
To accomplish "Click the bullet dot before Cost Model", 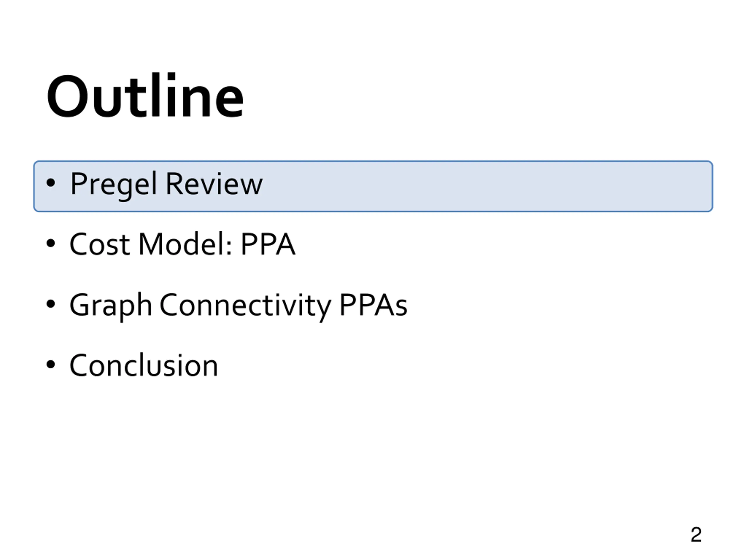I will tap(51, 243).
